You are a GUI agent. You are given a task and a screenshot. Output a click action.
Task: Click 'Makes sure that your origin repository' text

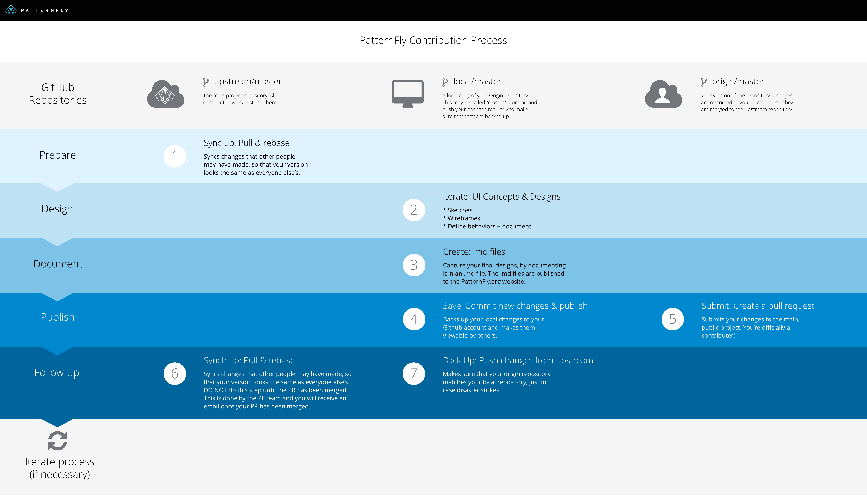pyautogui.click(x=497, y=382)
